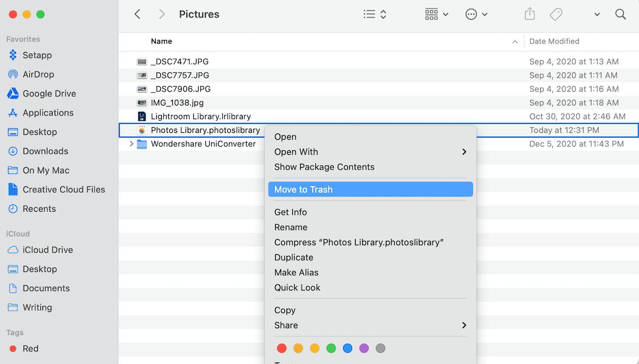
Task: Open Google Drive from the sidebar
Action: click(x=49, y=93)
